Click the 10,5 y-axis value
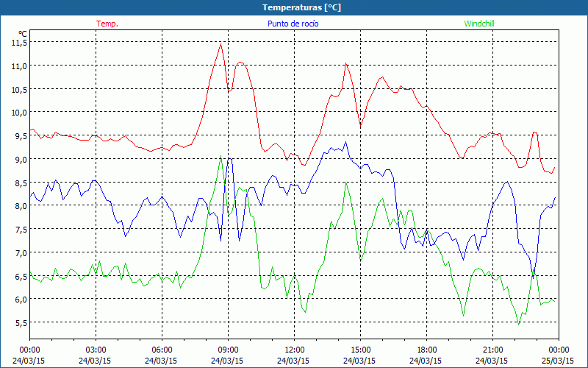The width and height of the screenshot is (588, 368). click(x=20, y=89)
